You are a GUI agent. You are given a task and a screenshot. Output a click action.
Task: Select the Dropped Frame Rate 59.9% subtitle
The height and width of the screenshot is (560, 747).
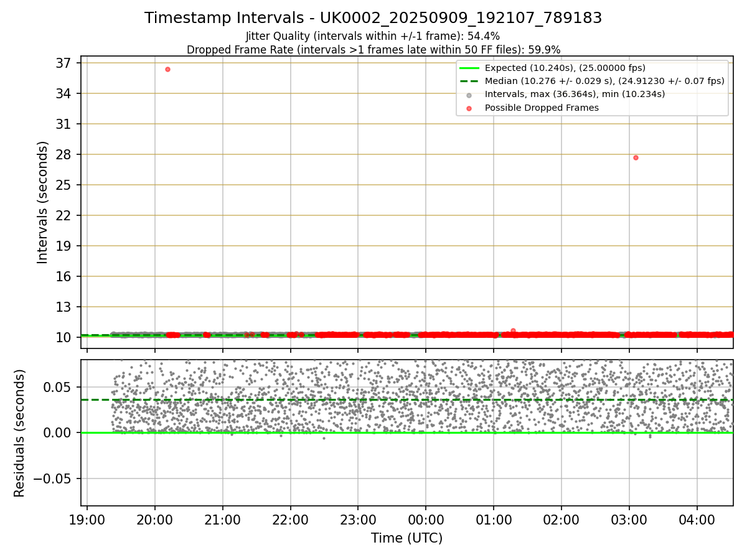point(373,50)
